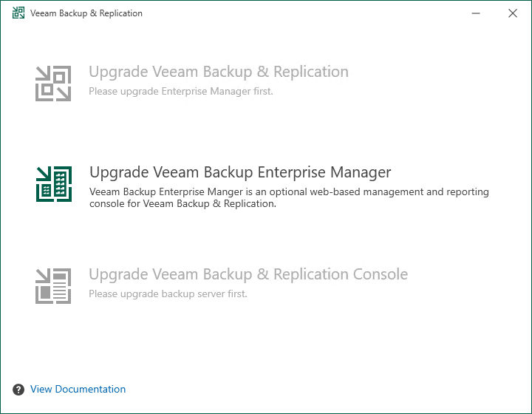The width and height of the screenshot is (532, 414).
Task: Click the 'Please upgrade Enterprise Manager first.' note
Action: [181, 92]
